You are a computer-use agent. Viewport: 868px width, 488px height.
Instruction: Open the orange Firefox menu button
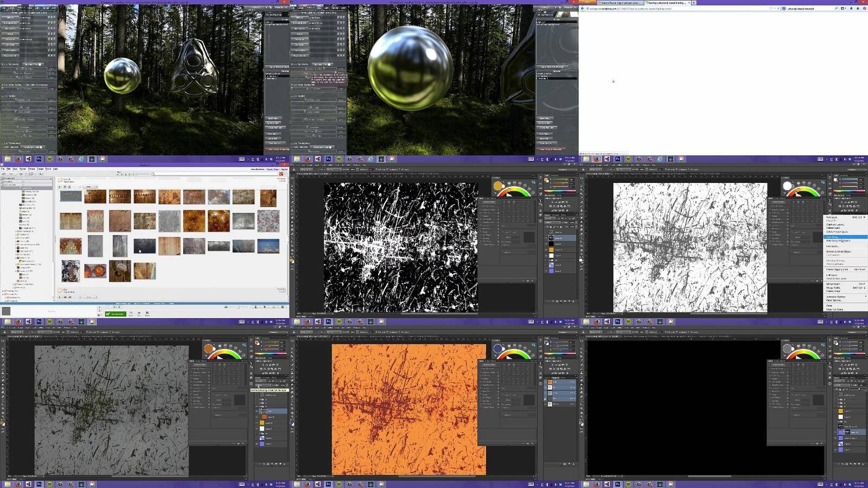point(587,2)
